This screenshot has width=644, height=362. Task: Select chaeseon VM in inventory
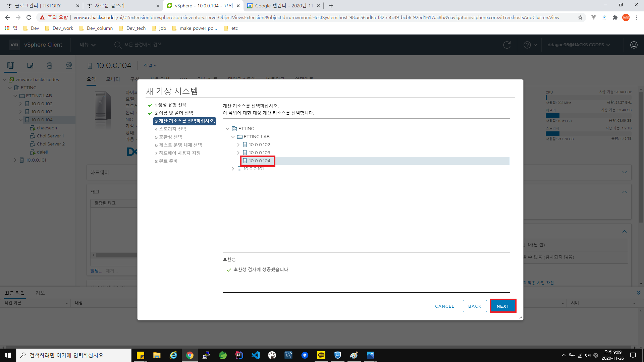pyautogui.click(x=47, y=128)
